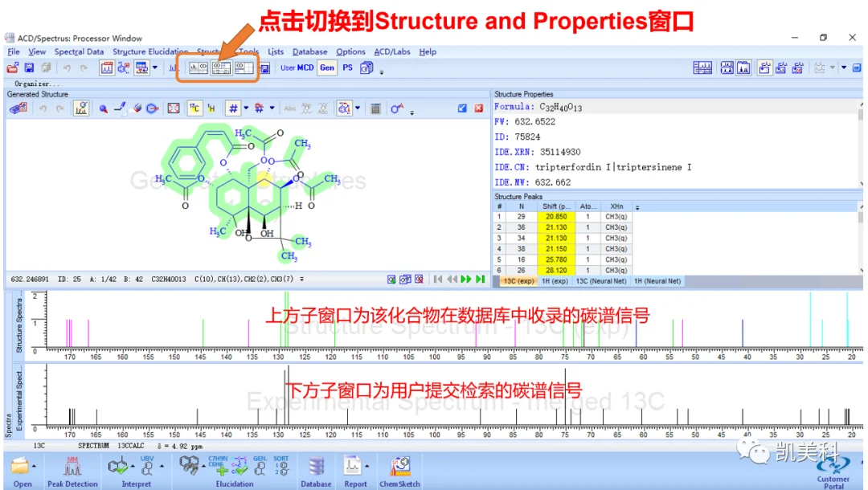Image resolution: width=868 pixels, height=490 pixels.
Task: Select shift value 21.150 cell
Action: pos(556,249)
